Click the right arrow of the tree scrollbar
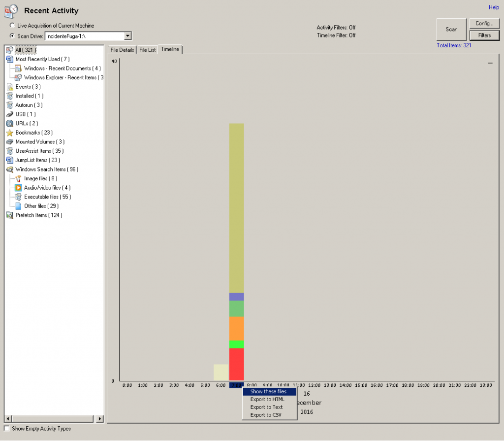The width and height of the screenshot is (504, 441). click(x=100, y=419)
